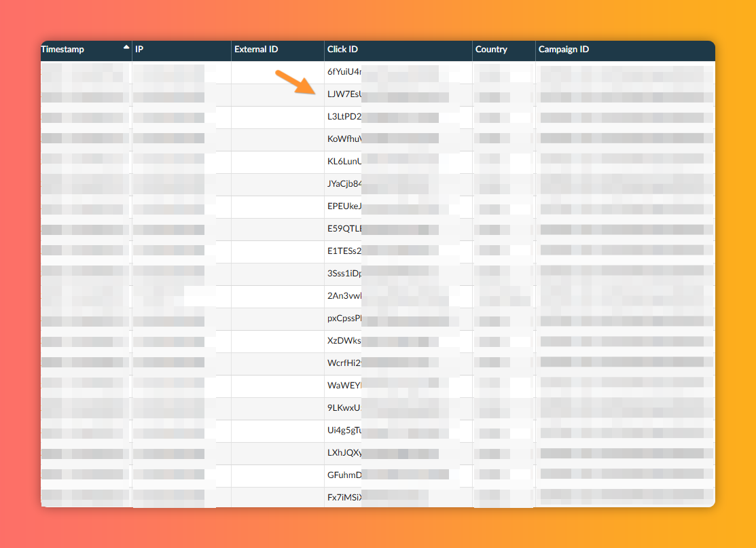Screen dimensions: 756x548
Task: Select the External ID column header
Action: pos(256,50)
